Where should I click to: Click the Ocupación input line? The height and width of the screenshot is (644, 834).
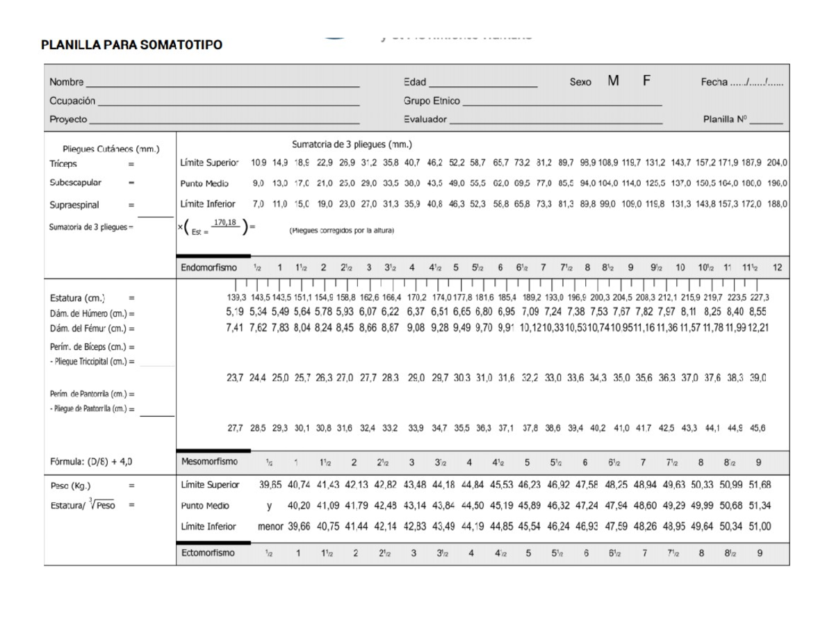tap(228, 101)
